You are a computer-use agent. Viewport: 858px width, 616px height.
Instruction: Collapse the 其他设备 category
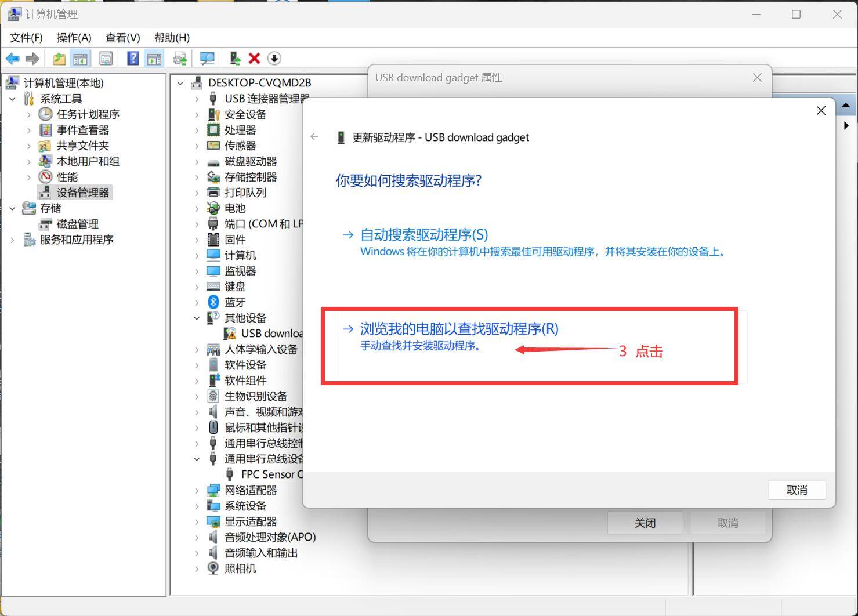click(197, 318)
